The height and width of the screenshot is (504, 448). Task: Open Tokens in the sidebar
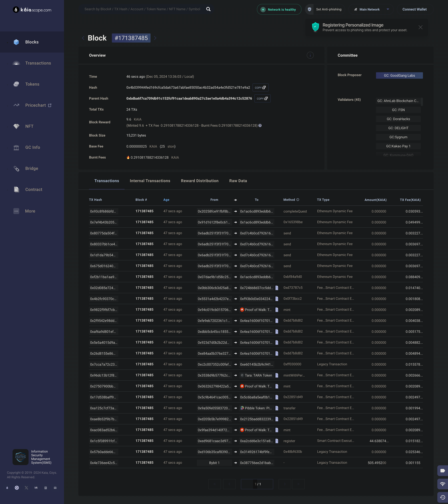[x=32, y=84]
